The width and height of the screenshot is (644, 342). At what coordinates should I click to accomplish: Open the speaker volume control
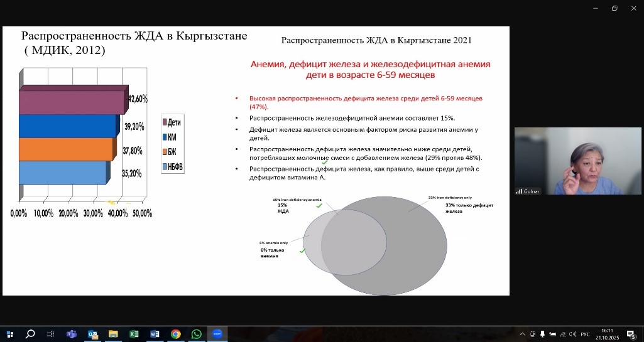(x=573, y=334)
